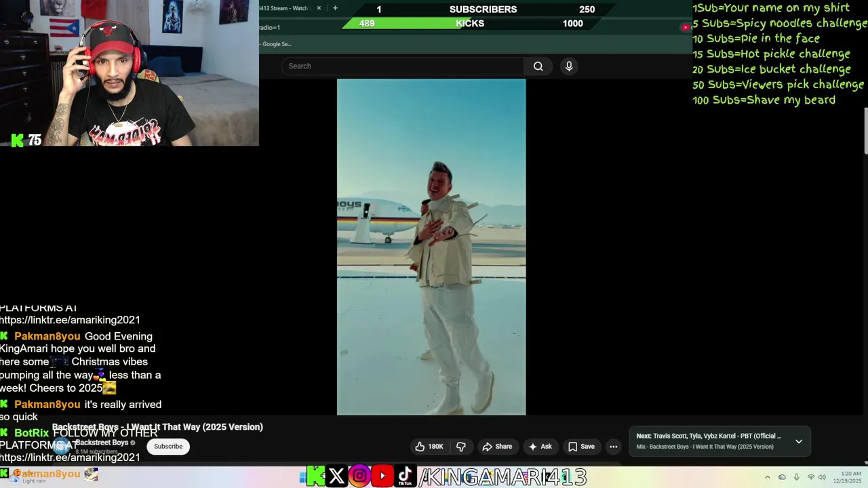The width and height of the screenshot is (868, 488).
Task: Open the three-dot more actions menu
Action: [614, 446]
